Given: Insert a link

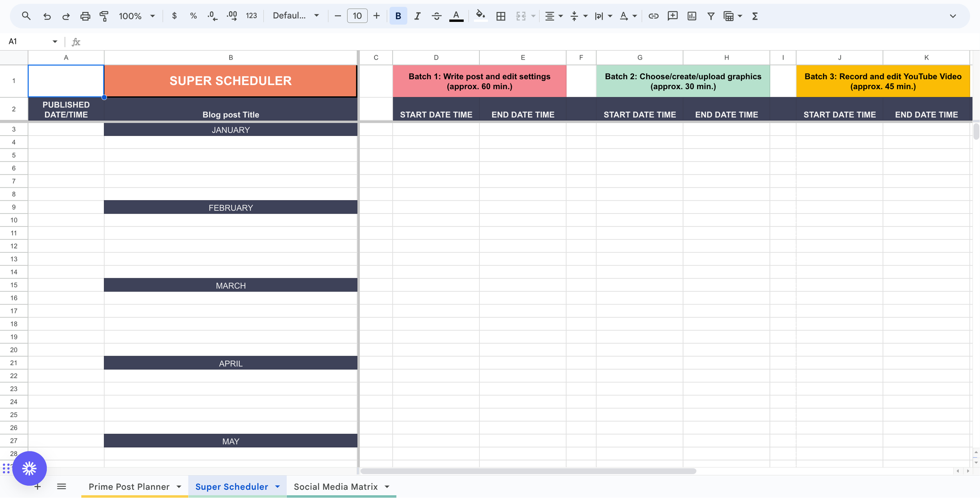Looking at the screenshot, I should 653,16.
